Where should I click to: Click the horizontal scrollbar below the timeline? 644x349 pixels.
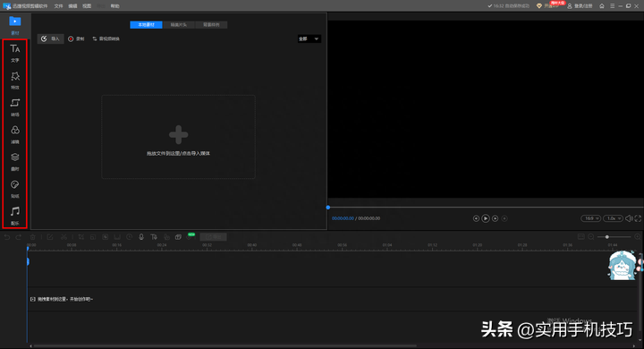tap(225, 345)
